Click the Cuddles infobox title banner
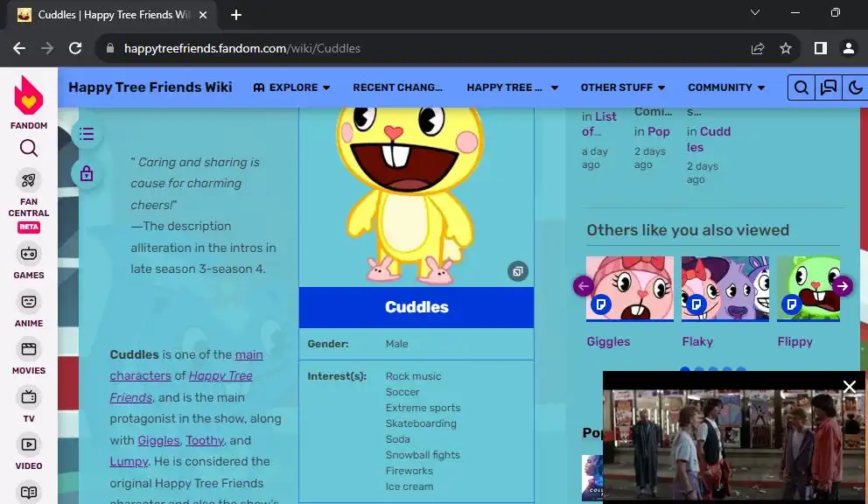Viewport: 868px width, 504px height. coord(416,307)
